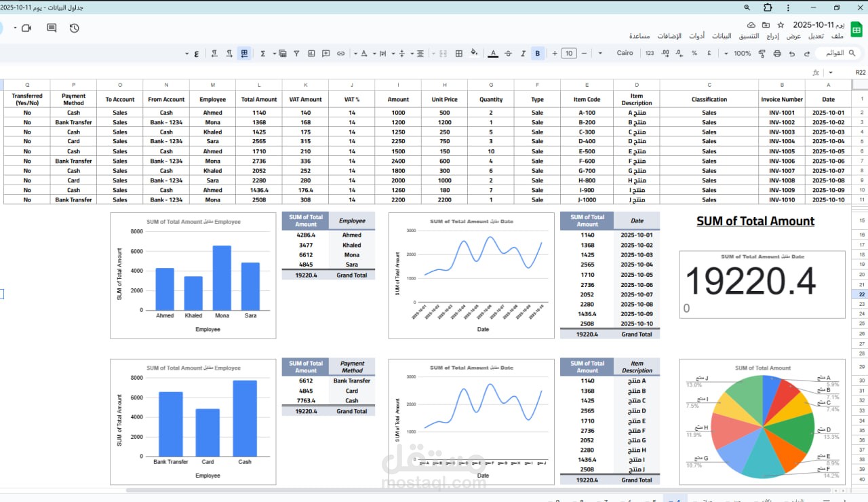
Task: Click the browser extensions puzzle icon
Action: [x=768, y=7]
